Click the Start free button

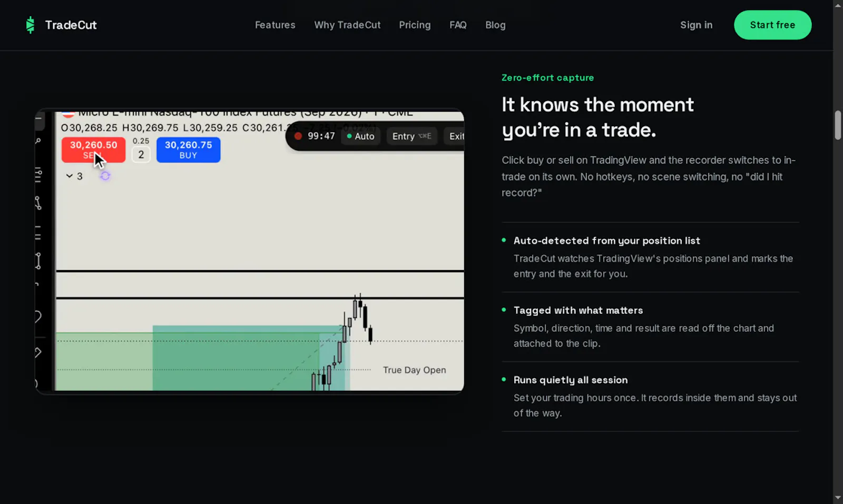pyautogui.click(x=772, y=25)
